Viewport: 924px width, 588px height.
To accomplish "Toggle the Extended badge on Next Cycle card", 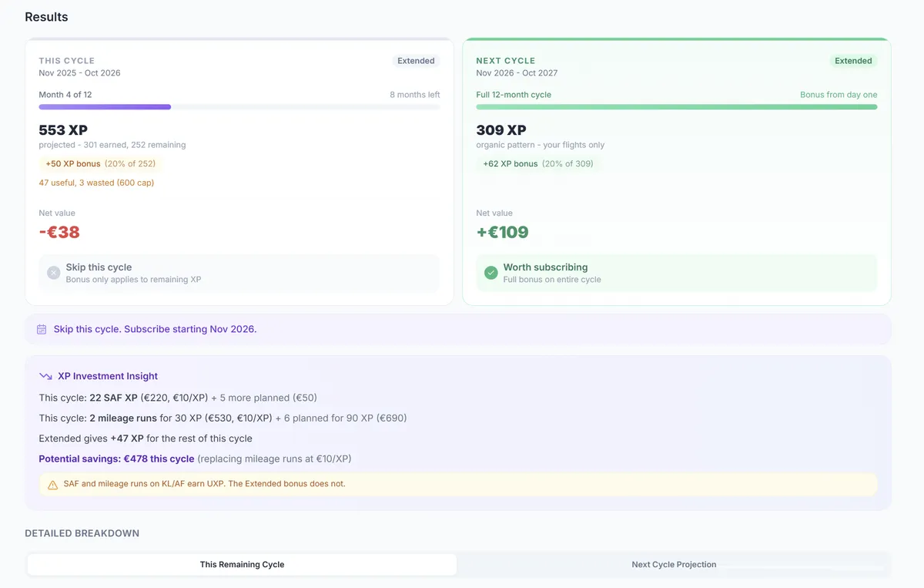I will (x=853, y=60).
